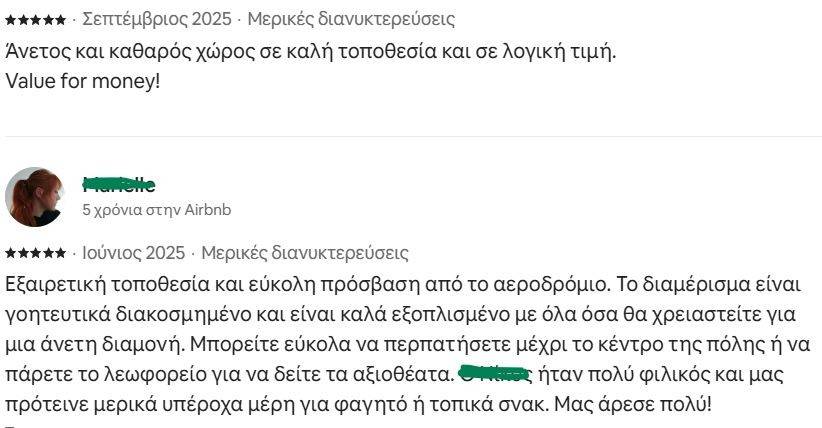Click the first star in the Σεπτέμβριος 2025 rating
Viewport: 822px width, 428px height.
coord(10,19)
